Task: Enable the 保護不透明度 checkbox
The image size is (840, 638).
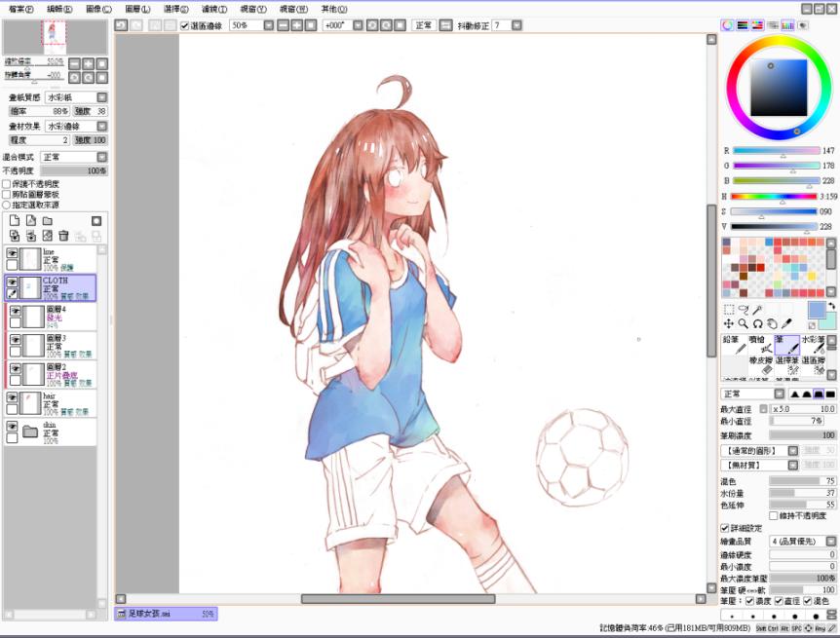Action: coord(7,184)
